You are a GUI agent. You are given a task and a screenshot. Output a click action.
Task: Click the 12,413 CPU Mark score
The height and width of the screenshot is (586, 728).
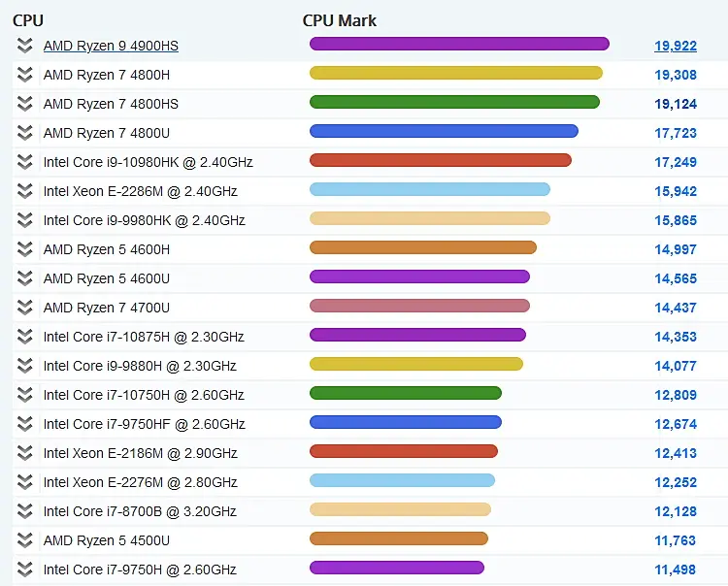point(676,453)
